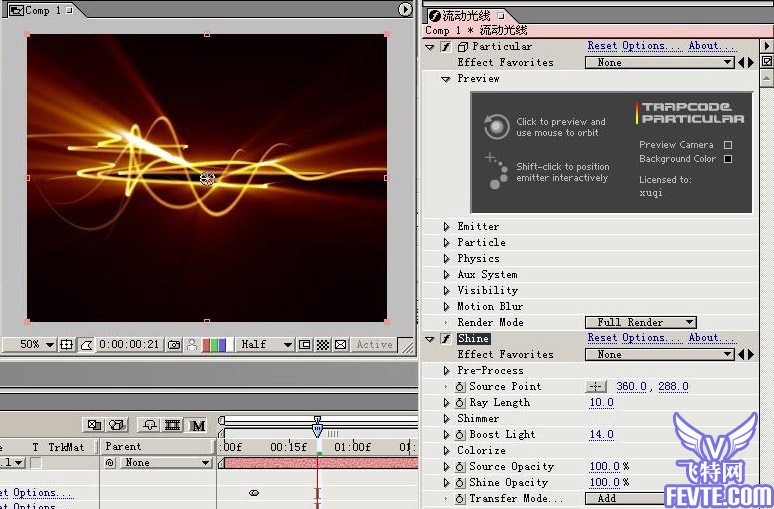Viewport: 774px width, 509px height.
Task: Toggle the shy layers button in timeline
Action: pos(150,425)
